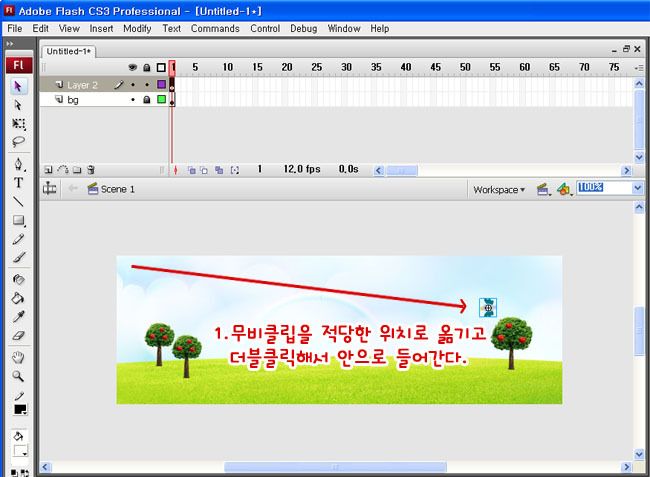Select the Layer 2 layer row
This screenshot has height=477, width=650.
click(104, 85)
